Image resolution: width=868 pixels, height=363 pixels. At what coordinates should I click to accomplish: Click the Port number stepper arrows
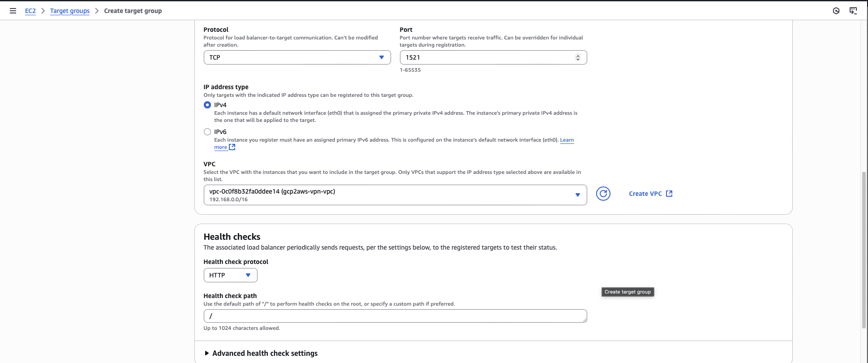578,57
